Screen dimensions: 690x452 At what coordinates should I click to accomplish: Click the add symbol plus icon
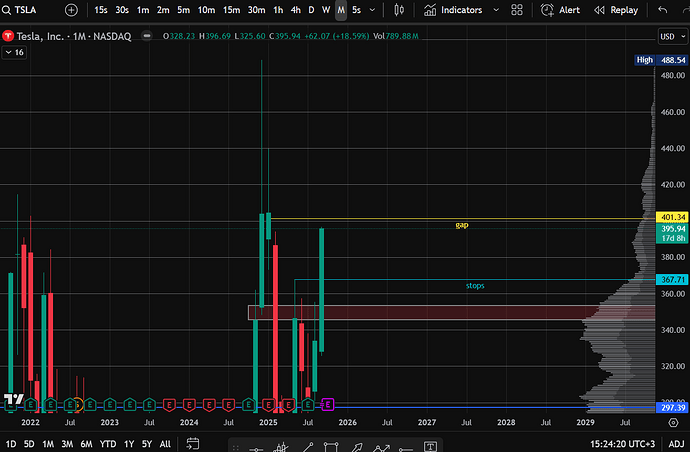click(70, 10)
